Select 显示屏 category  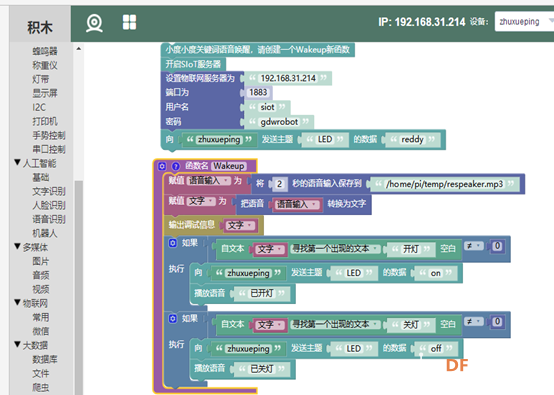[45, 93]
